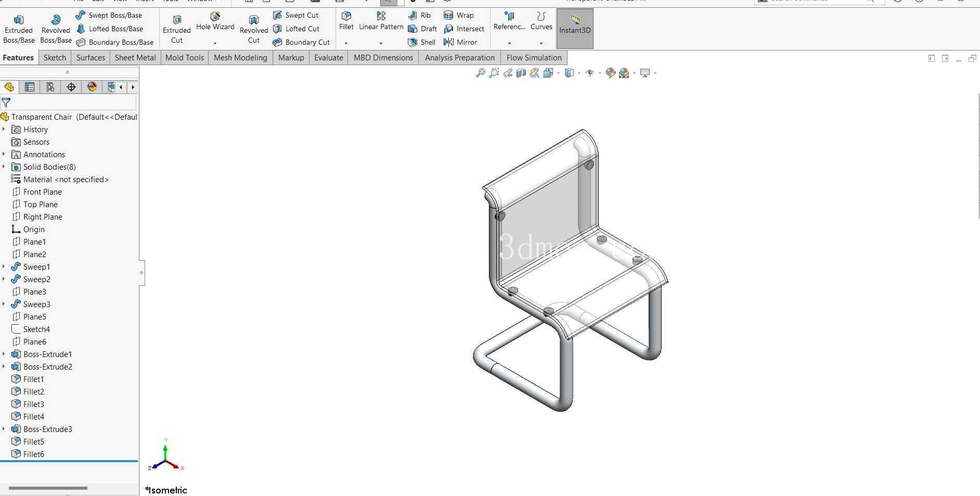Open the ConfigurationManager tab
Image resolution: width=980 pixels, height=496 pixels.
pyautogui.click(x=50, y=87)
